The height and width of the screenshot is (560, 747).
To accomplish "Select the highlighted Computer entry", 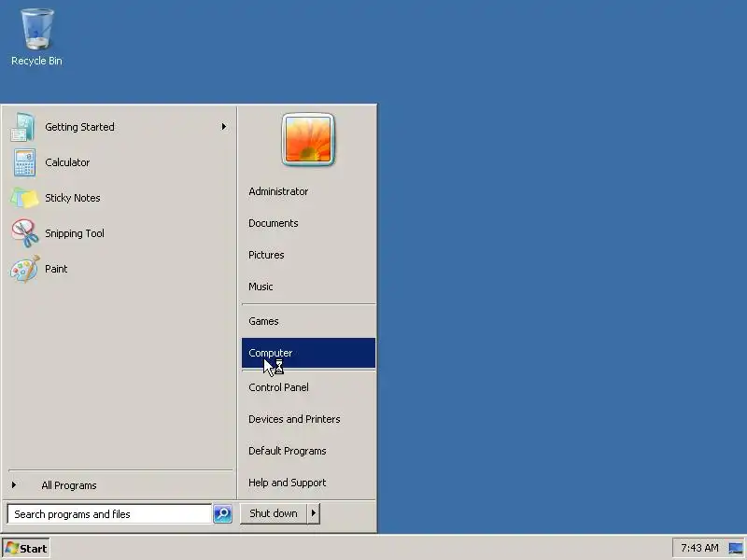I will (x=308, y=353).
